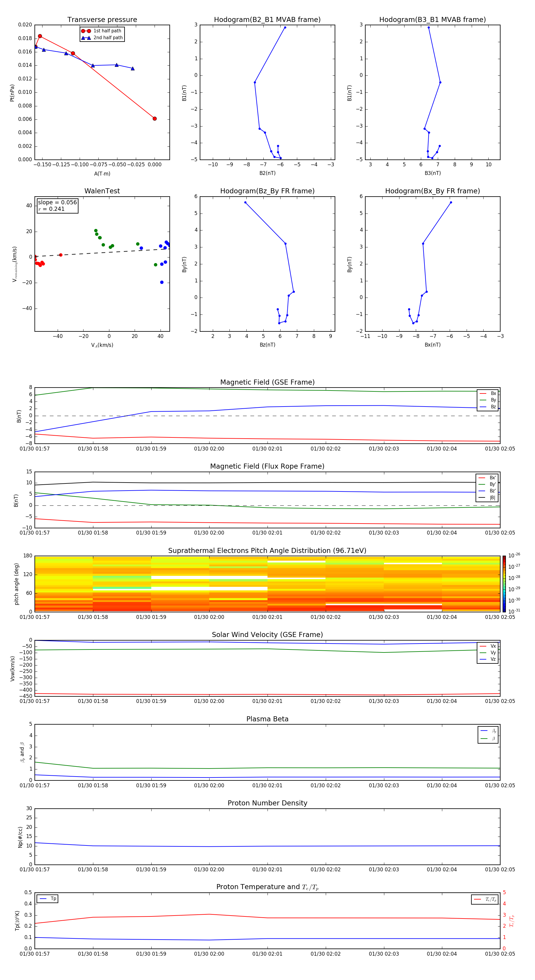Click the topmost point in Bx_By hodogram
The width and height of the screenshot is (535, 980).
point(451,203)
